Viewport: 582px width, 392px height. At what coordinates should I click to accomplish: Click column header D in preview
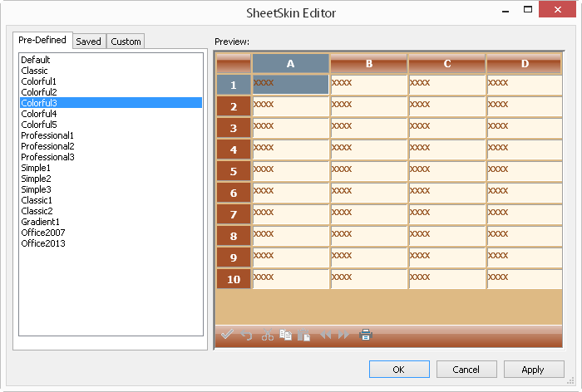[525, 63]
